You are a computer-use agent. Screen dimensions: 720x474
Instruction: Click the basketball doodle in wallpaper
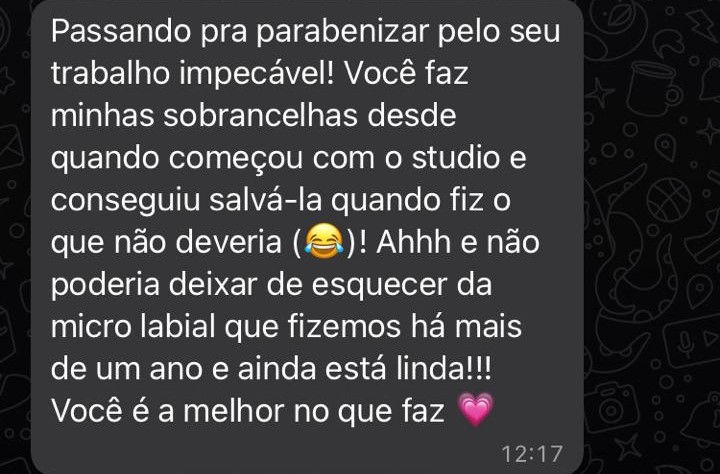click(x=669, y=200)
